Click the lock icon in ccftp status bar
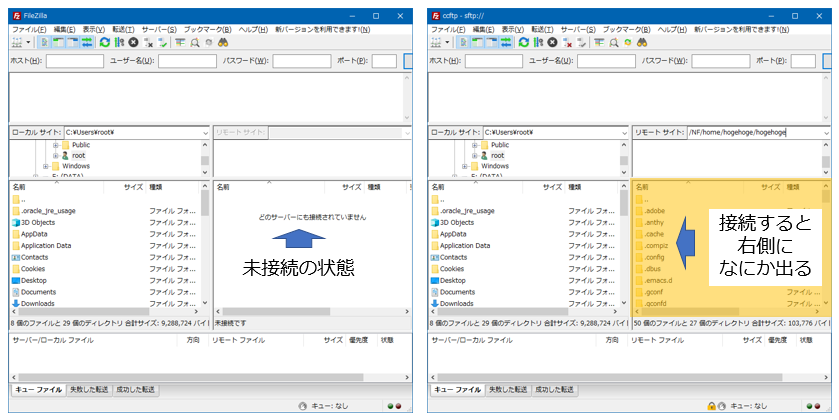 (x=712, y=406)
